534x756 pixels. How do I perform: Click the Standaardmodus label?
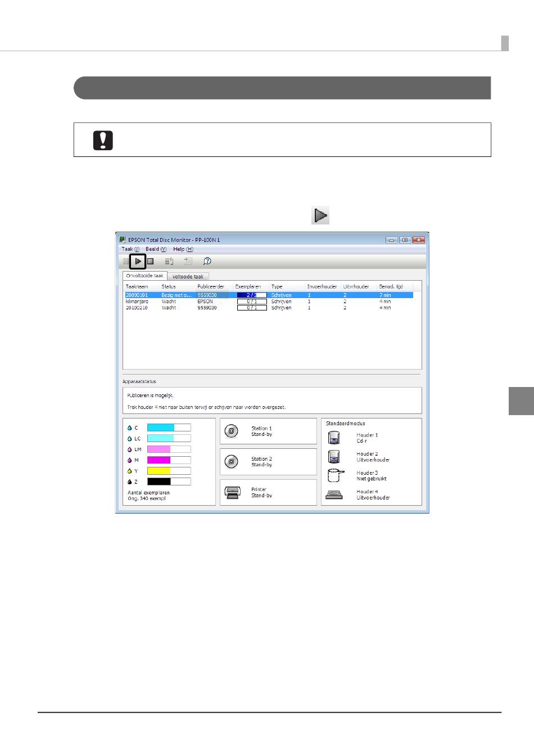(x=346, y=424)
